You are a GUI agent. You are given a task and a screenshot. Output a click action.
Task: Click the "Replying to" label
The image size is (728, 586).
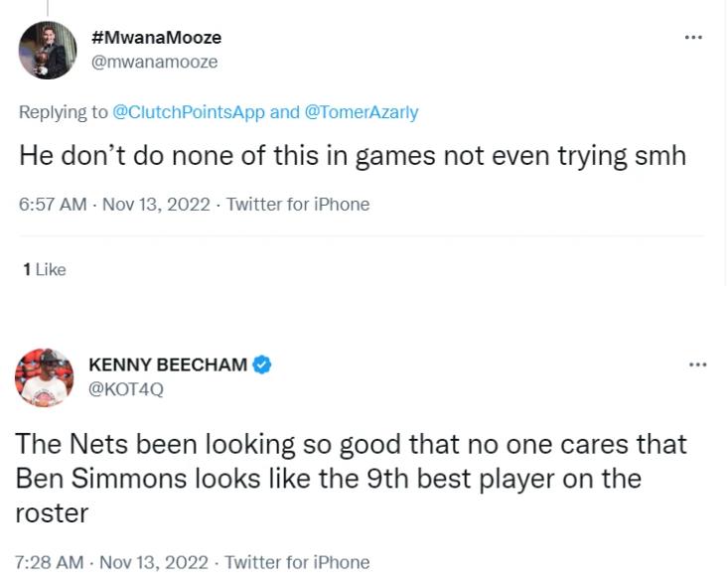click(64, 112)
